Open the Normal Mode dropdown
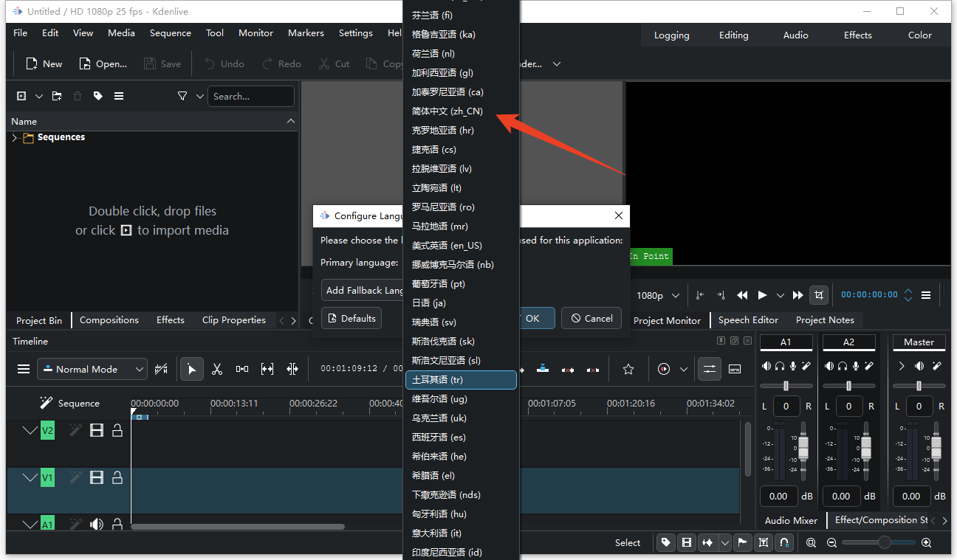This screenshot has height=560, width=957. tap(92, 369)
